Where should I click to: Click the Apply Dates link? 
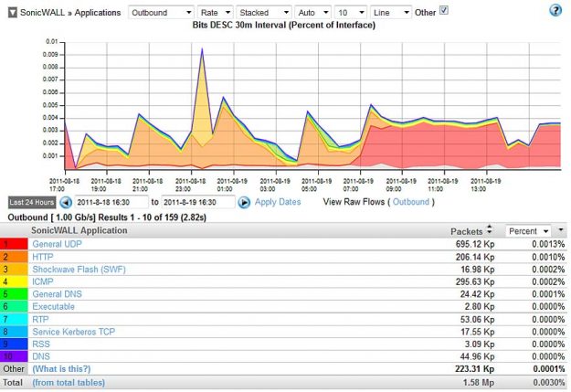[x=278, y=202]
